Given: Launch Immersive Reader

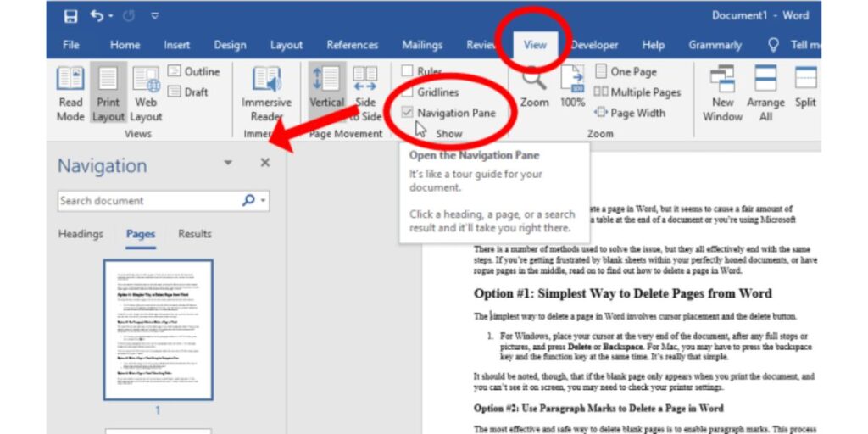Looking at the screenshot, I should pos(266,94).
